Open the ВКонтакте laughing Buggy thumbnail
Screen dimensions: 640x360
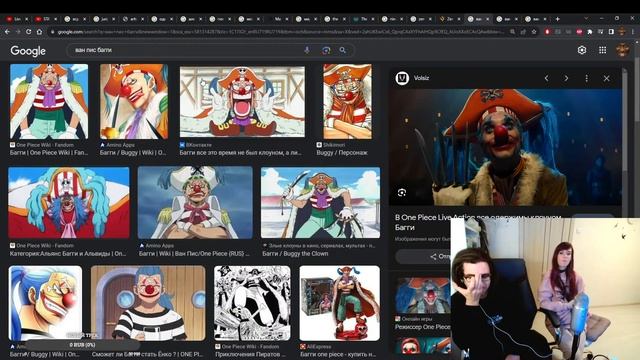pos(242,102)
